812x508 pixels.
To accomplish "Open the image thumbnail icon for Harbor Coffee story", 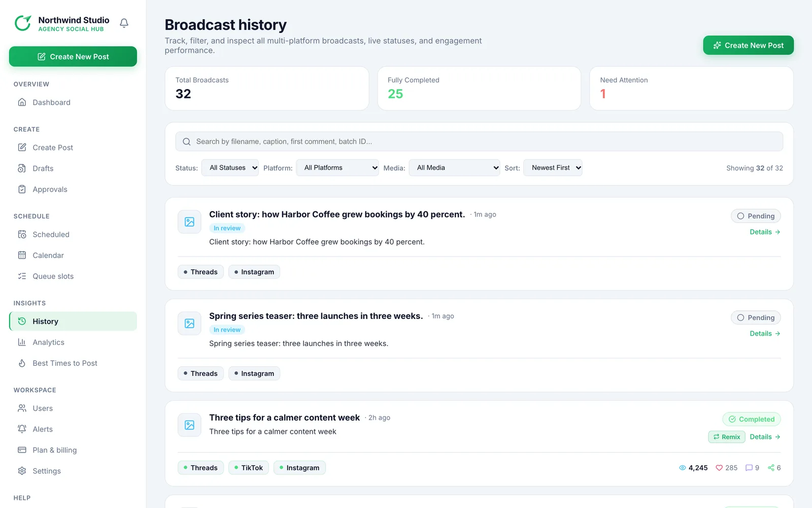I will (x=189, y=222).
